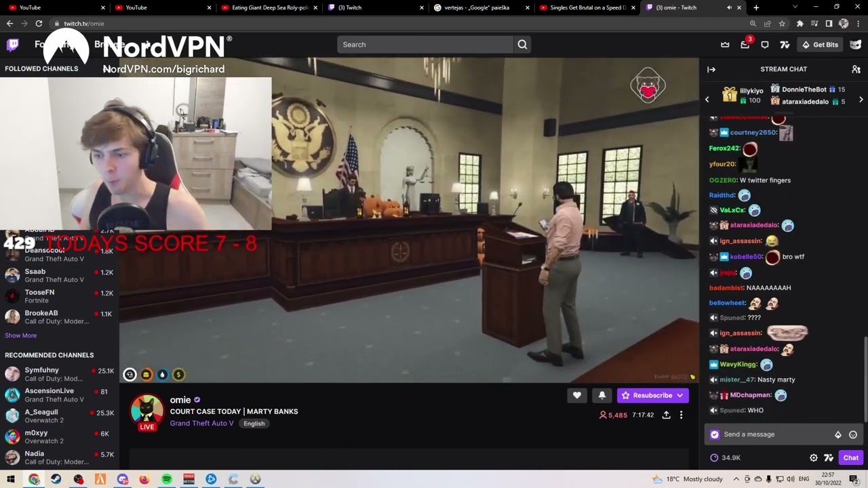Open m0xyy recommended channel
Viewport: 868px width, 488px height.
[x=60, y=437]
